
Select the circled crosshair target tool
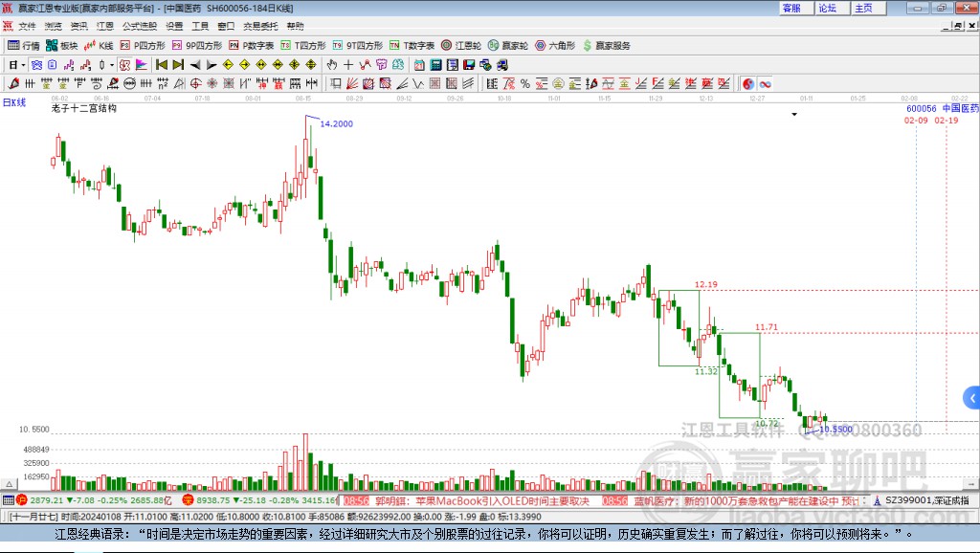click(195, 84)
